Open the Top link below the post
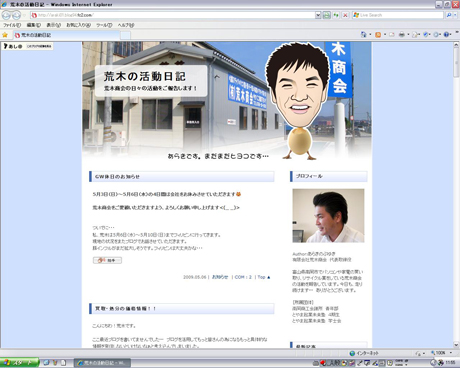The image size is (460, 368). click(264, 277)
